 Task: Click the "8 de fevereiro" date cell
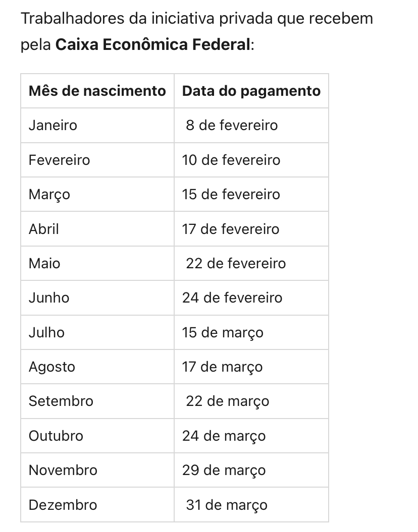232,125
